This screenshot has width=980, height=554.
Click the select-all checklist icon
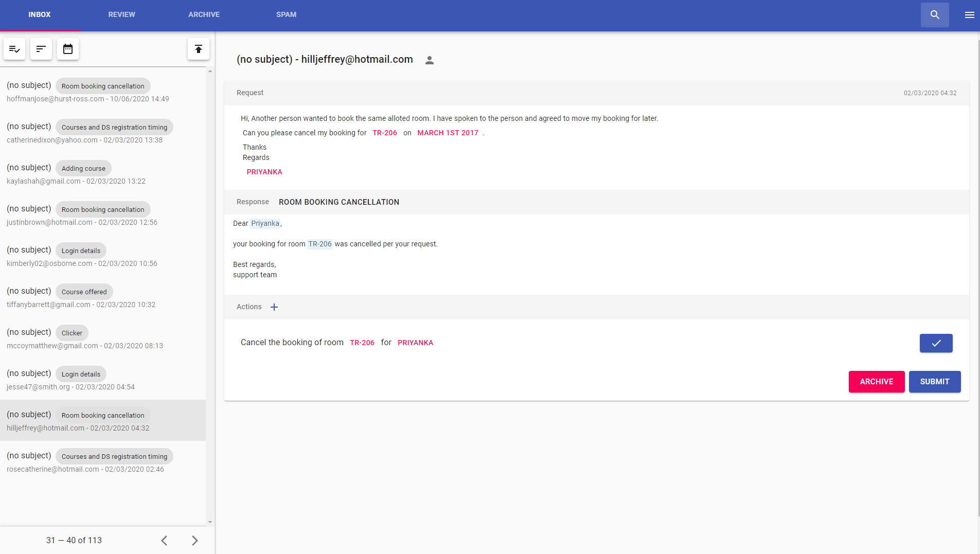tap(14, 49)
